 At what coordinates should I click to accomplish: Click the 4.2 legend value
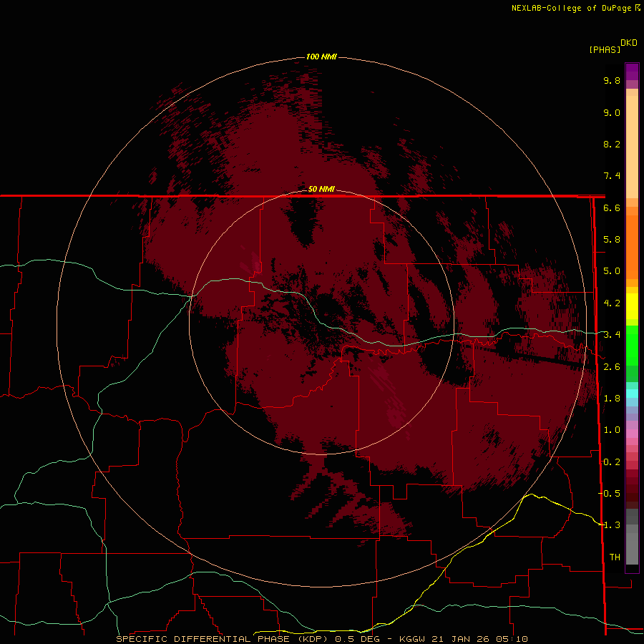tap(612, 303)
